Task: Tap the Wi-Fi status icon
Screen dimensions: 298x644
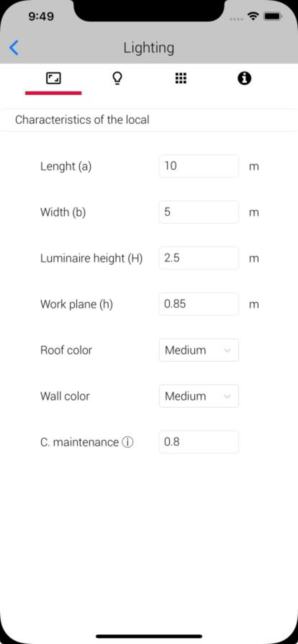Action: [253, 16]
